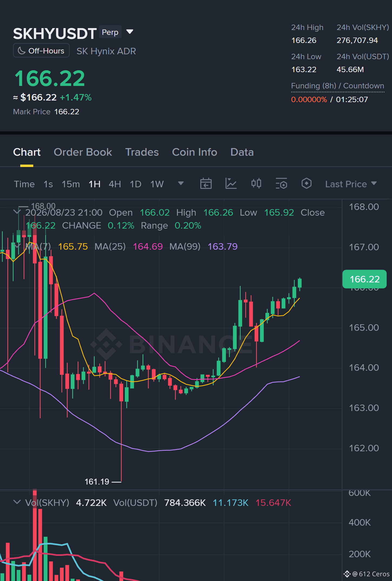Open the calendar date jump icon
Viewport: 392px width, 581px height.
click(206, 184)
